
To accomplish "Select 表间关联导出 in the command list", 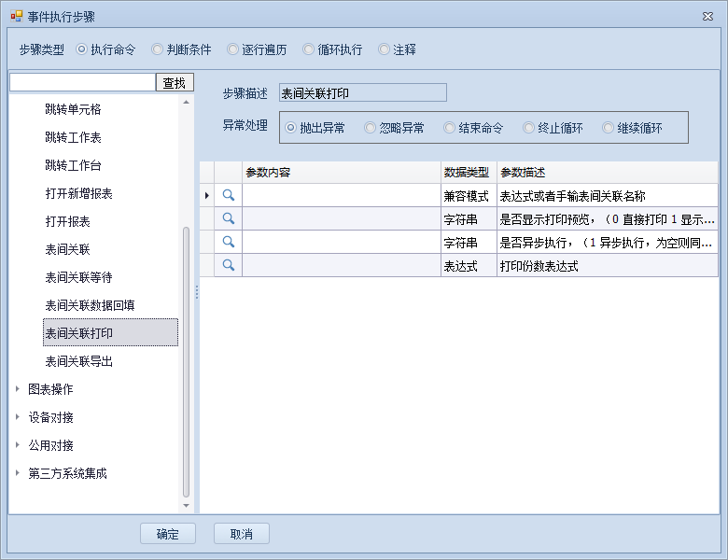I will pyautogui.click(x=79, y=361).
